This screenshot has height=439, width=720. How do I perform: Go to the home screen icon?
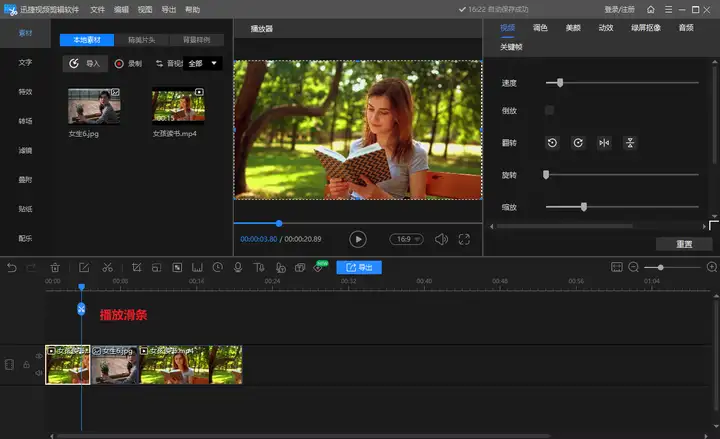click(x=651, y=9)
